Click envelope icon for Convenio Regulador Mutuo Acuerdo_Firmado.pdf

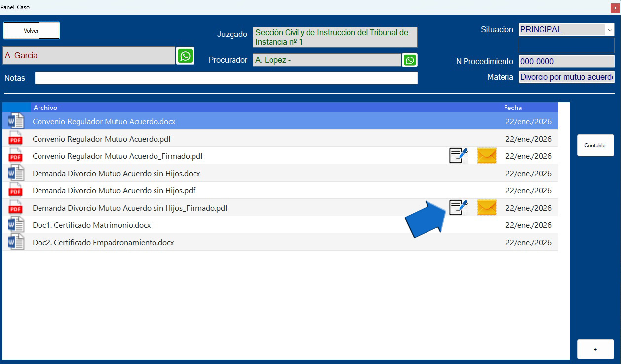486,156
